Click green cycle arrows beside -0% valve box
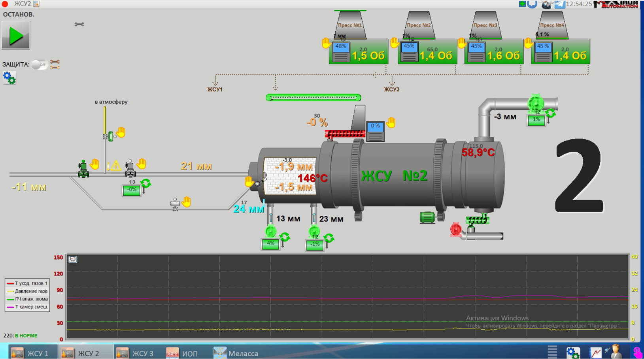644x359 pixels. click(146, 183)
